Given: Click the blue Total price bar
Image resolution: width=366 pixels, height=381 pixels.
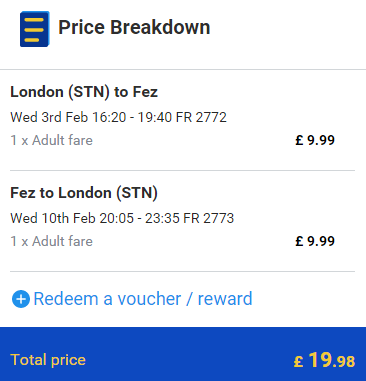Looking at the screenshot, I should pyautogui.click(x=183, y=354).
